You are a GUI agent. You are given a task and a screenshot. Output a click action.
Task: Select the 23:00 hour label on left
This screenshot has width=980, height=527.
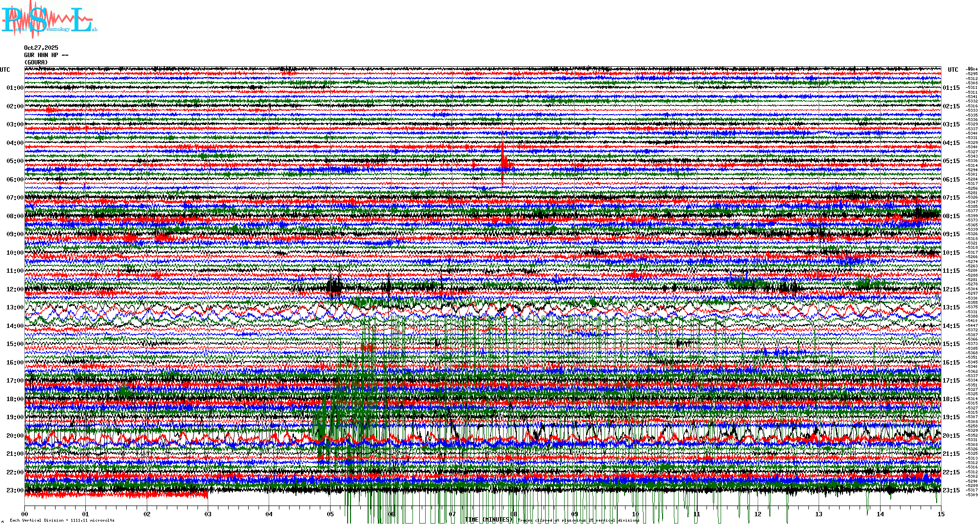coord(15,490)
